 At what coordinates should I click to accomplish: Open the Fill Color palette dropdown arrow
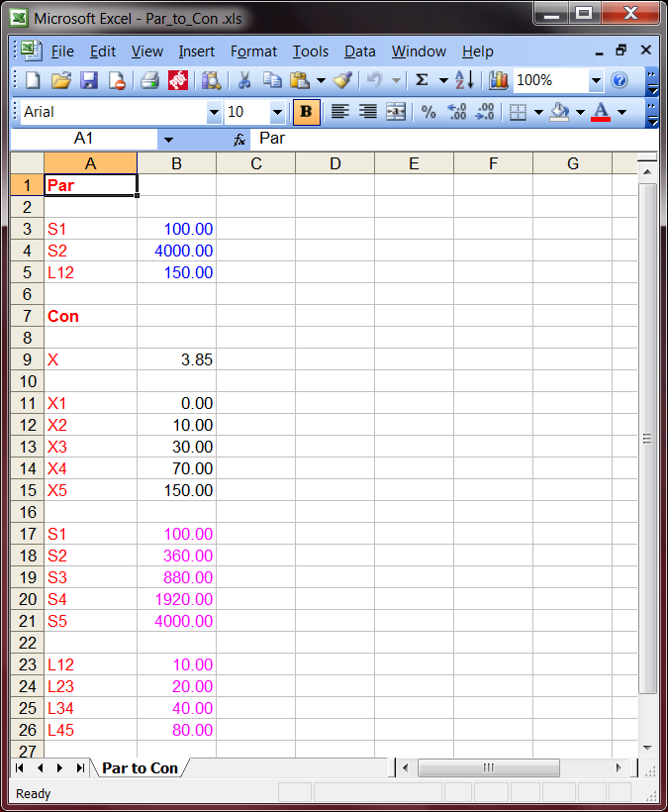point(581,111)
